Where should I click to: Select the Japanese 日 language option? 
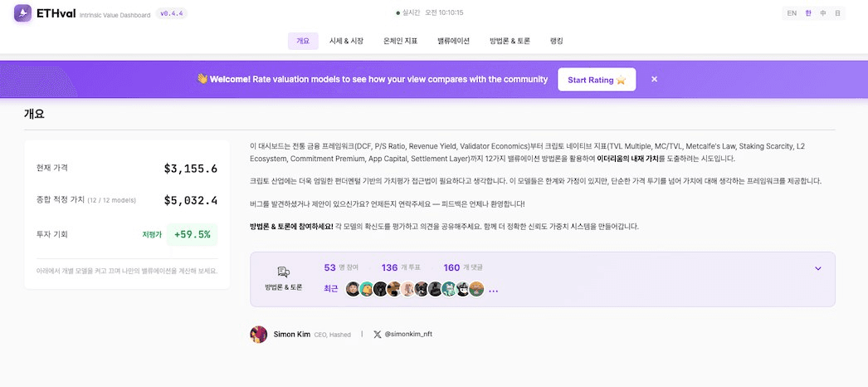837,13
